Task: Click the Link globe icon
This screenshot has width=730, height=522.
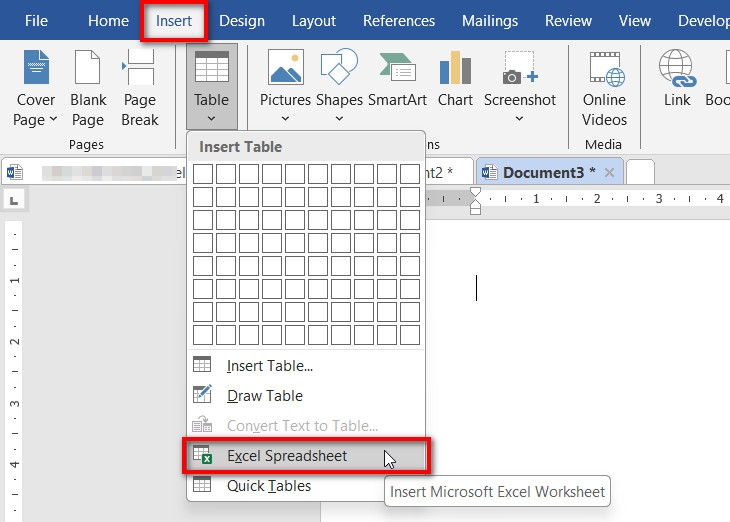Action: pos(677,68)
